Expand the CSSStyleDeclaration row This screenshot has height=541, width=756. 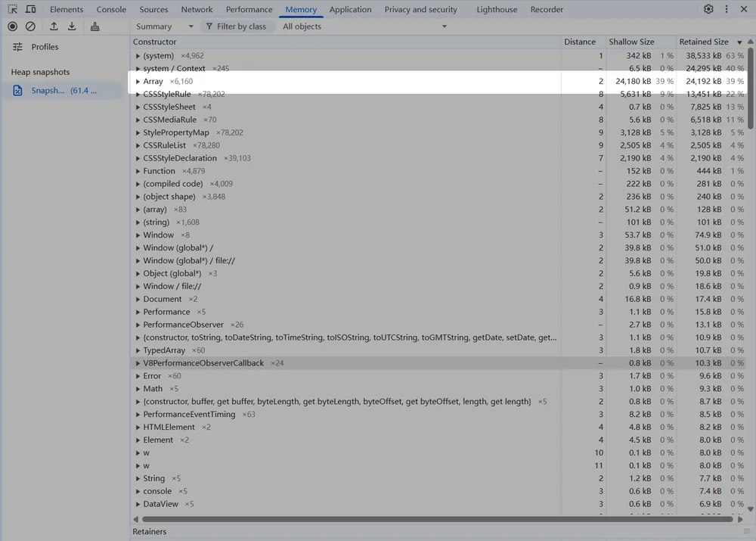(138, 158)
